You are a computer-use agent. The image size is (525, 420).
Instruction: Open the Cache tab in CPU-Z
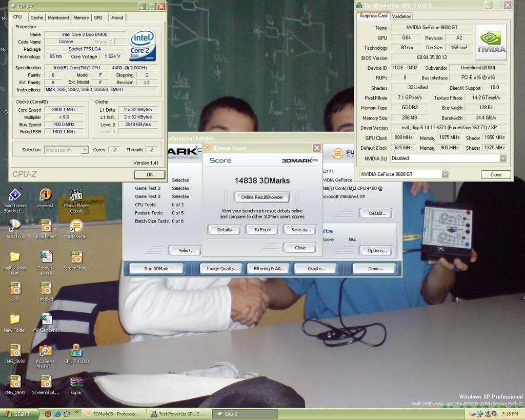point(36,18)
